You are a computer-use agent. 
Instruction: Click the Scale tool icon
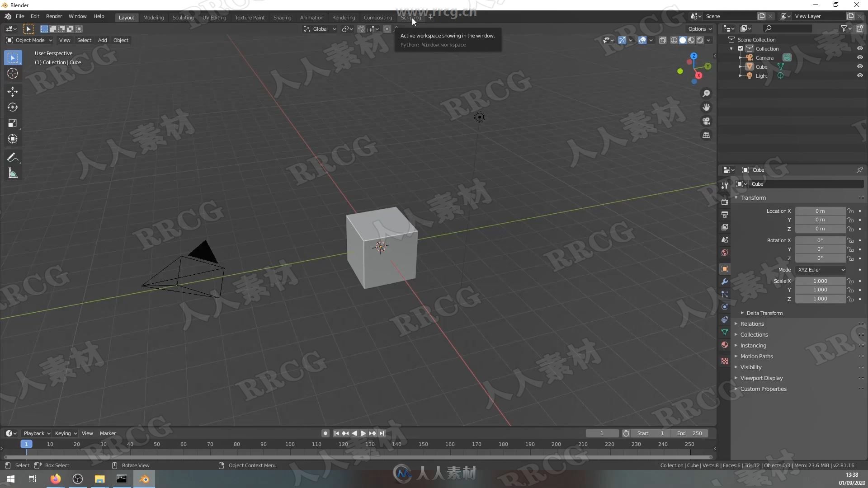click(13, 123)
